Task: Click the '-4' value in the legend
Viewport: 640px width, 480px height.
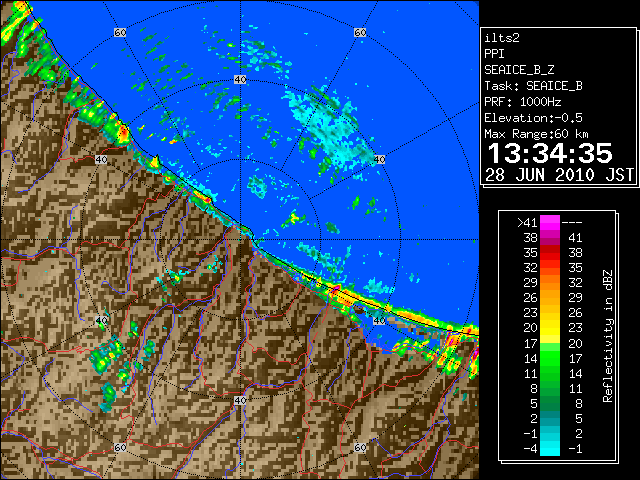Action: click(530, 448)
